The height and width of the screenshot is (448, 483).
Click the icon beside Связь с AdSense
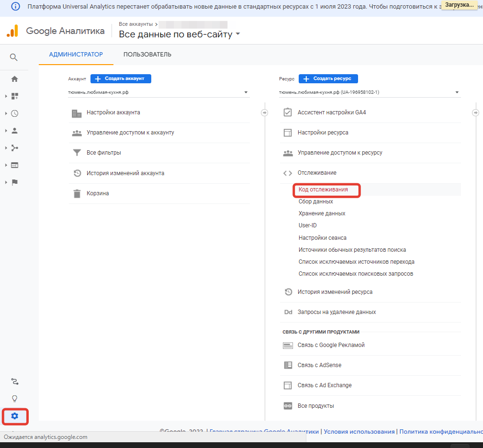click(288, 365)
